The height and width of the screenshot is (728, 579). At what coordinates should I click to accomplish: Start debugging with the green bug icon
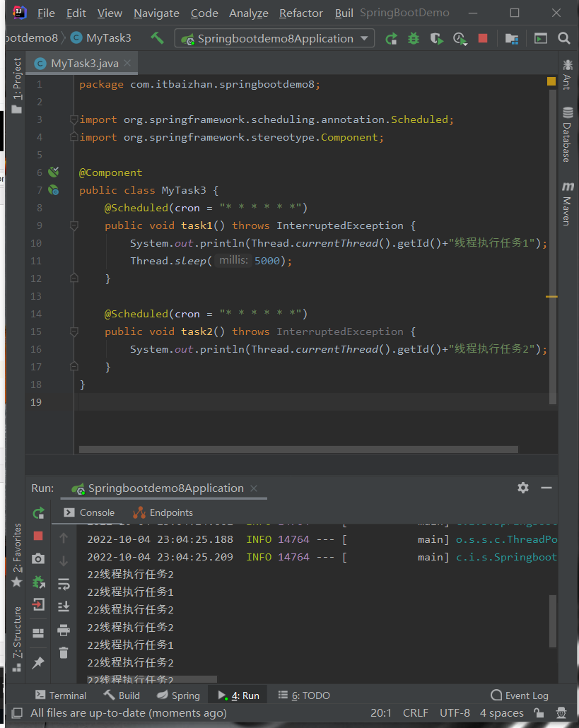[x=414, y=39]
